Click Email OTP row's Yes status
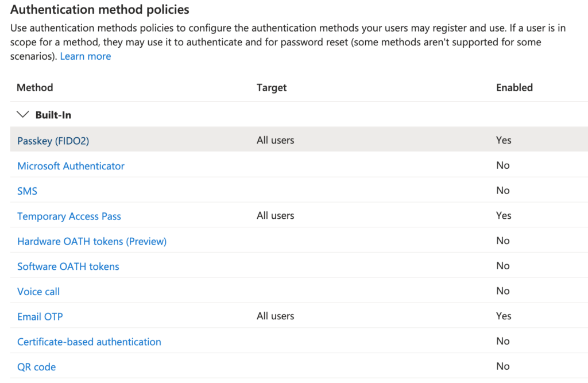 [x=504, y=316]
